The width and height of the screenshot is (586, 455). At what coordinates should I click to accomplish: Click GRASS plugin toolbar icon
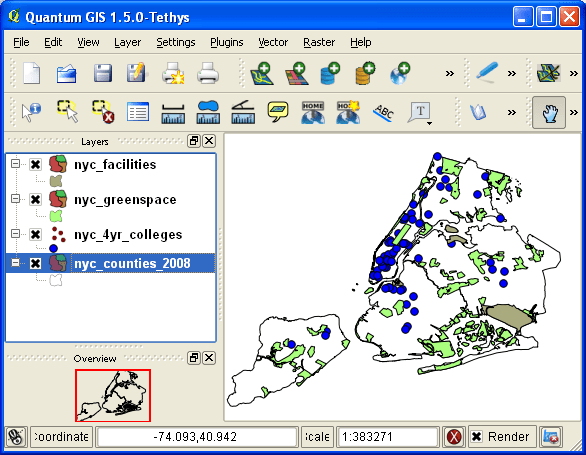click(548, 73)
